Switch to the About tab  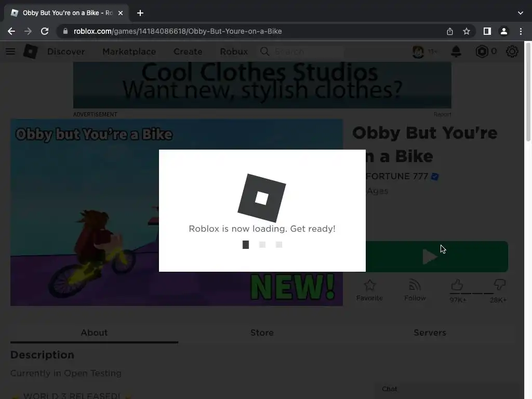[x=95, y=333]
